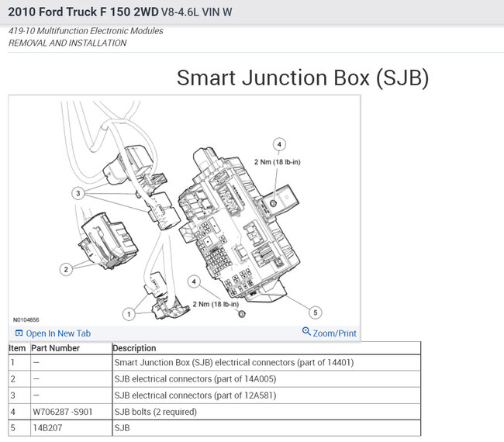
Task: Click the upper '2 Nm (18 lb-in)' torque label
Action: [278, 162]
